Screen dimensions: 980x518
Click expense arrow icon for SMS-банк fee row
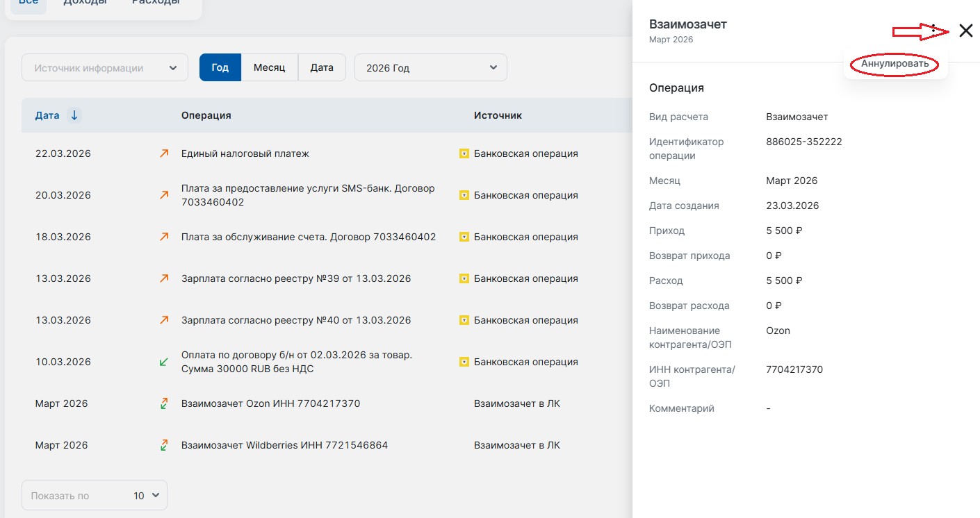(164, 195)
